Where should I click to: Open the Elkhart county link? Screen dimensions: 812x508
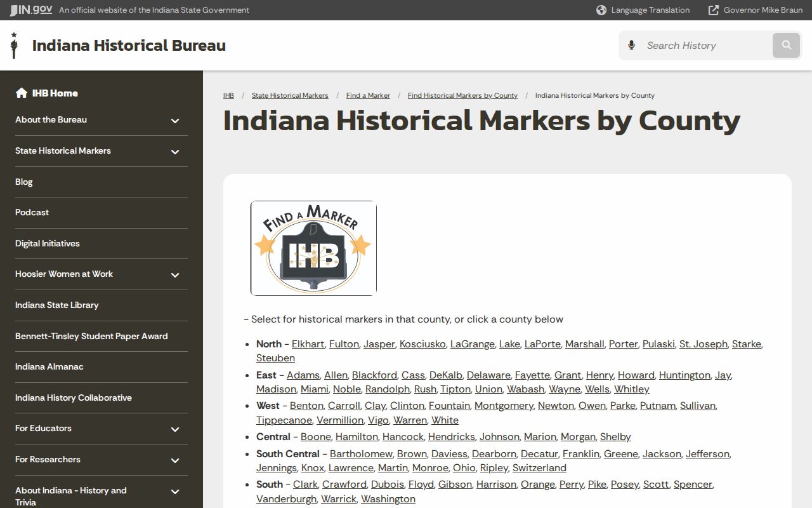308,344
